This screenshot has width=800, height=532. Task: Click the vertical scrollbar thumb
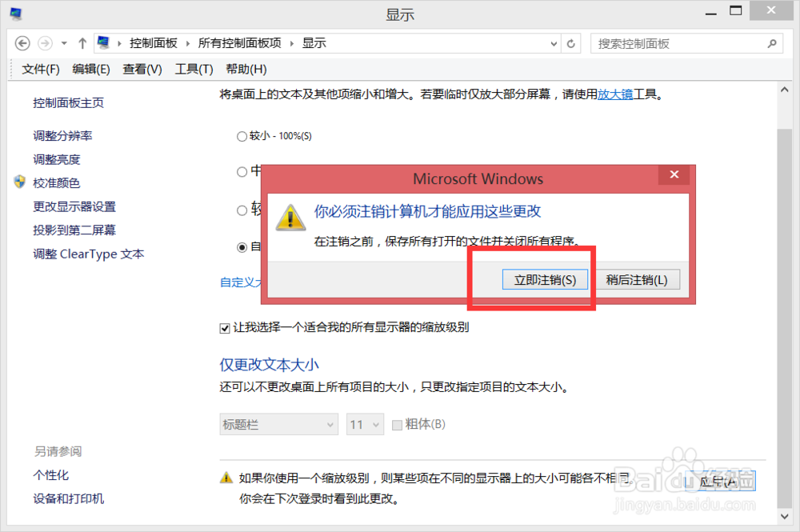click(784, 318)
